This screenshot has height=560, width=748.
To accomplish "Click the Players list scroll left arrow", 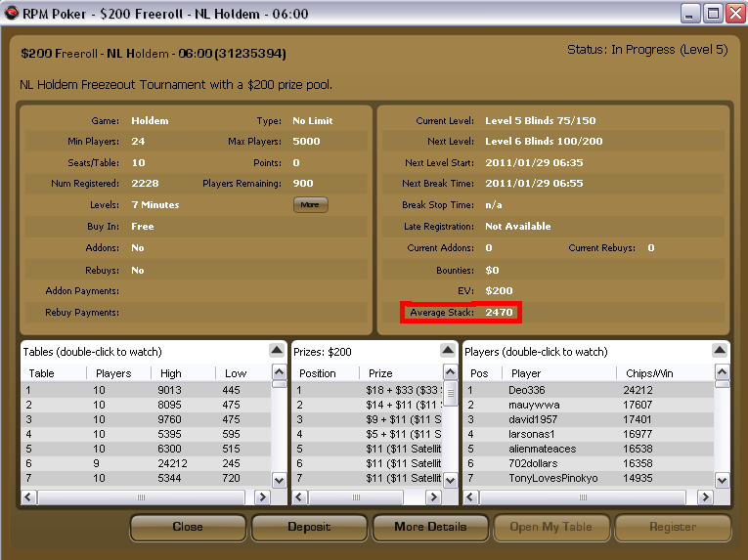I will click(470, 497).
